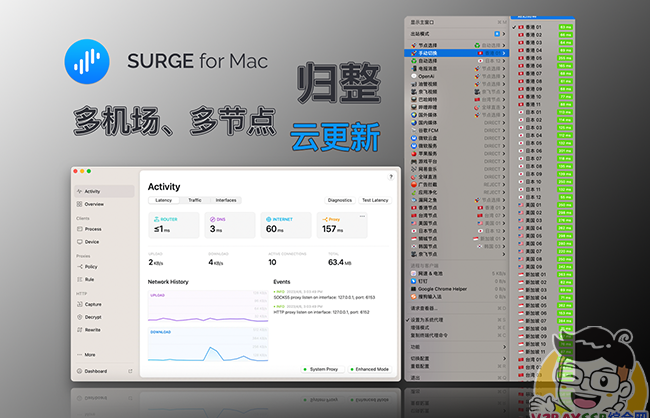Toggle the Enhanced Mode button
Image resolution: width=650 pixels, height=418 pixels.
(x=370, y=369)
